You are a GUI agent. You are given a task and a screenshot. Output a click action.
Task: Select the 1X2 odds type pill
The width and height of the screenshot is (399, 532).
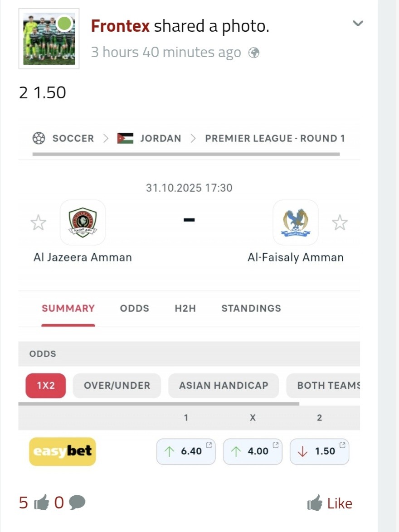pyautogui.click(x=46, y=386)
